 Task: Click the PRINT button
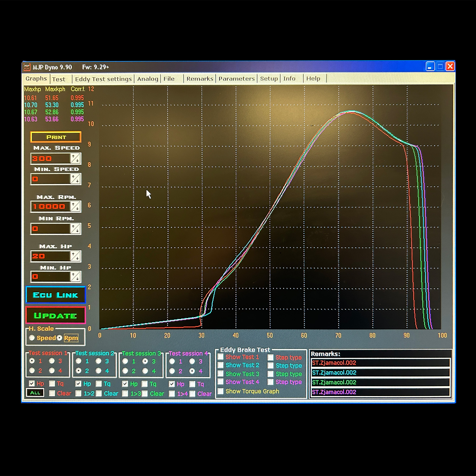[56, 137]
